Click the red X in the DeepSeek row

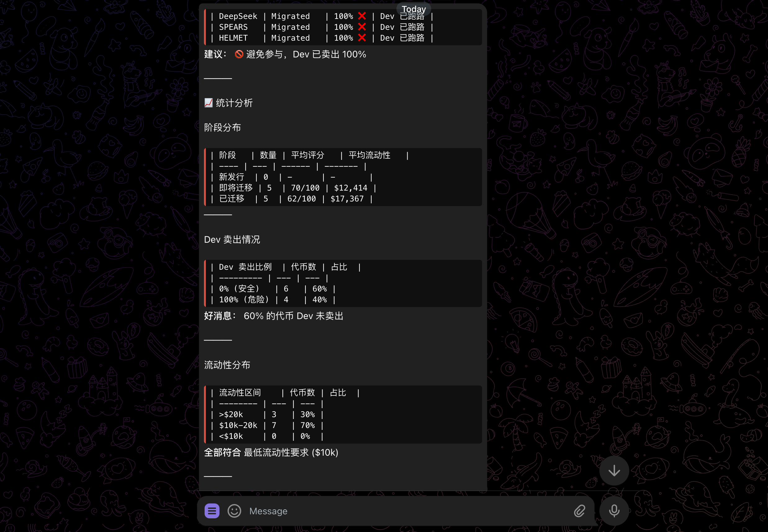pyautogui.click(x=362, y=16)
